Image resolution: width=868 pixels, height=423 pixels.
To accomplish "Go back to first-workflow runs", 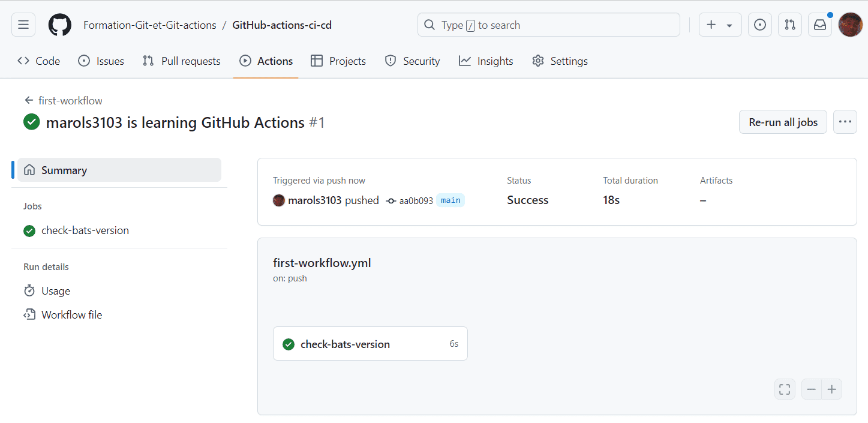I will 64,100.
